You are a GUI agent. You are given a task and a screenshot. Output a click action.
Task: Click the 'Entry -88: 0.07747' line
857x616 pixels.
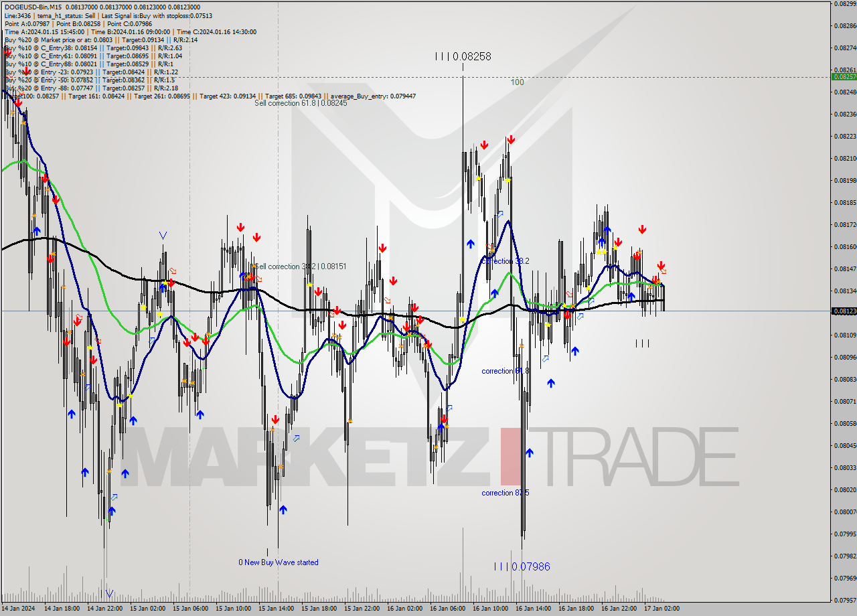click(90, 88)
